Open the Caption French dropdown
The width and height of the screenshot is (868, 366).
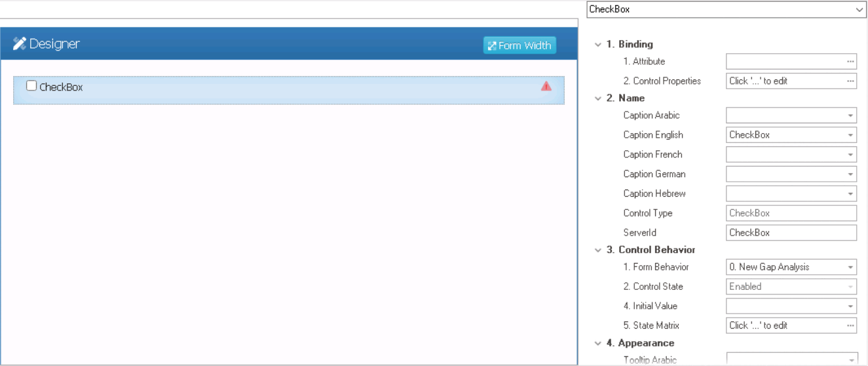pos(850,155)
